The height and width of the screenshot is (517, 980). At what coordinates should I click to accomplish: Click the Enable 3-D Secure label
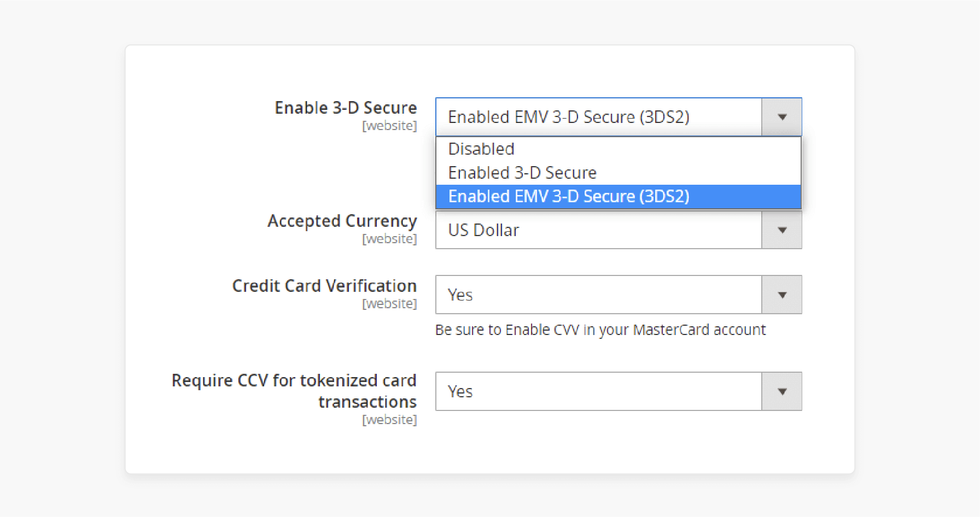[x=346, y=108]
